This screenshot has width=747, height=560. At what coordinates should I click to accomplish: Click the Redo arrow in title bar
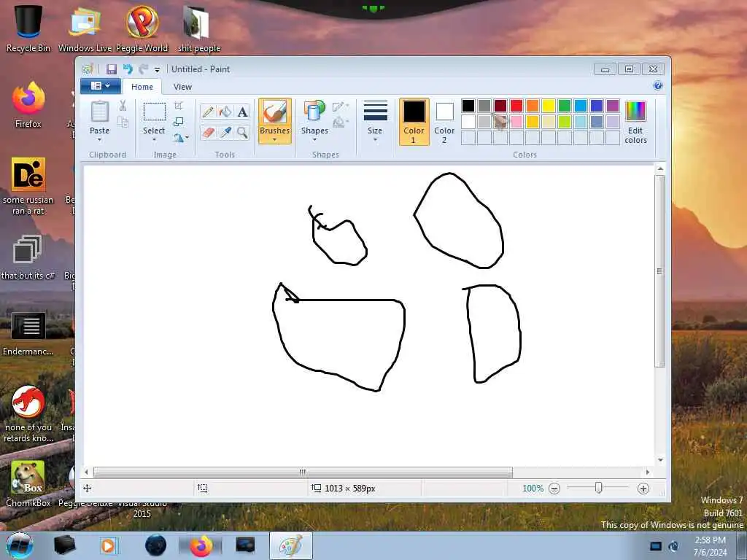click(144, 69)
